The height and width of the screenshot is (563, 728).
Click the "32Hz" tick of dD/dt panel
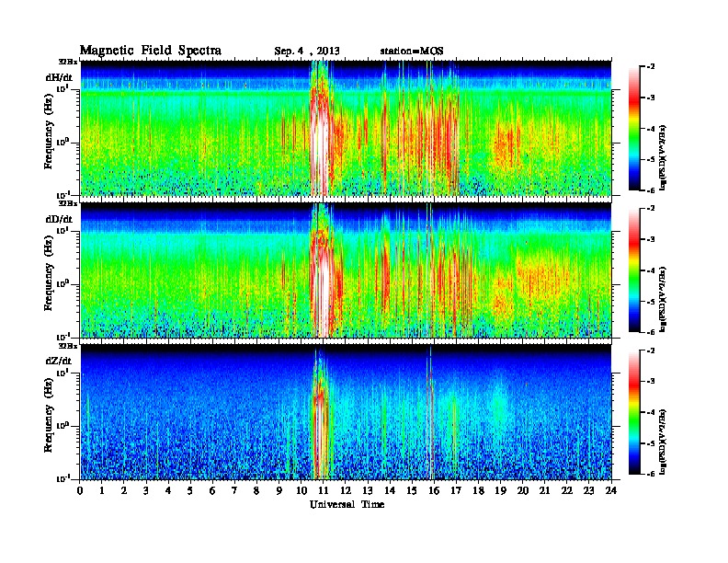point(68,203)
